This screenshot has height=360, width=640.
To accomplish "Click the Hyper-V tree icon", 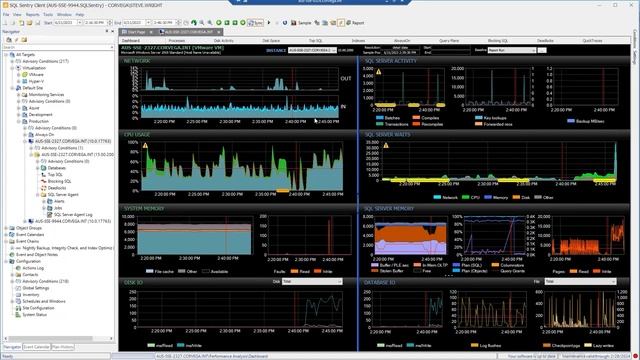I will pyautogui.click(x=25, y=81).
